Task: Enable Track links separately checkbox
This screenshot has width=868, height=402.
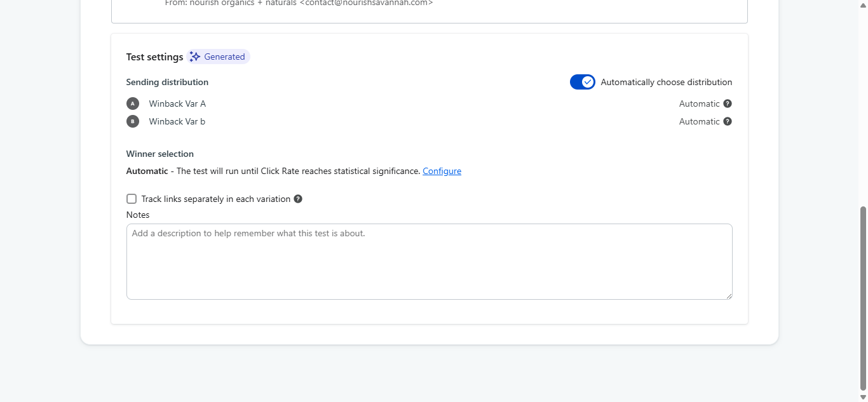Action: click(x=132, y=199)
